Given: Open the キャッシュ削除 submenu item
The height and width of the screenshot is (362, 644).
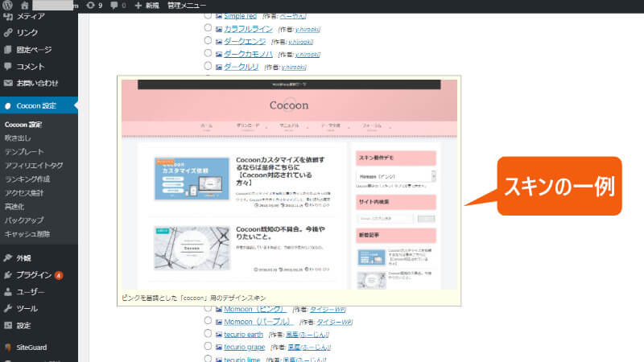Looking at the screenshot, I should [27, 234].
